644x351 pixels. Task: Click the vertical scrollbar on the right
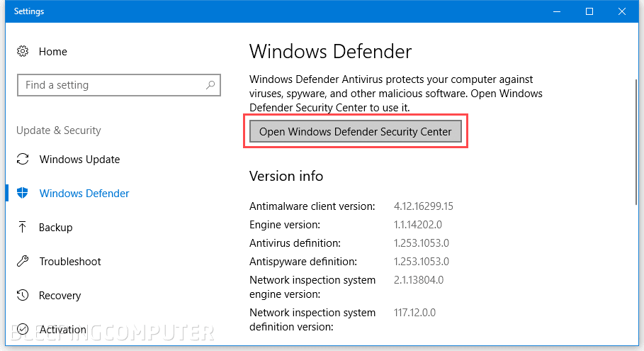(634, 142)
